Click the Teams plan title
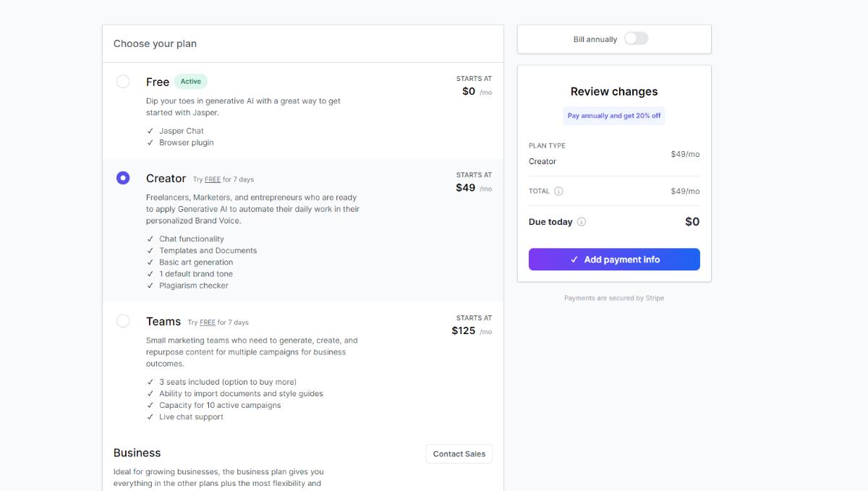 [x=163, y=322]
